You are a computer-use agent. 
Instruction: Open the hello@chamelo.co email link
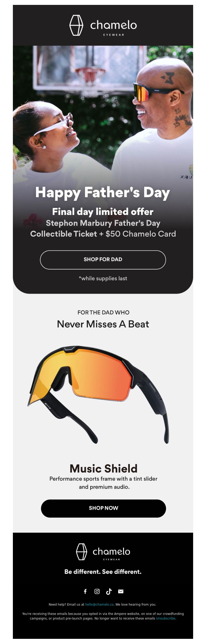tap(99, 604)
